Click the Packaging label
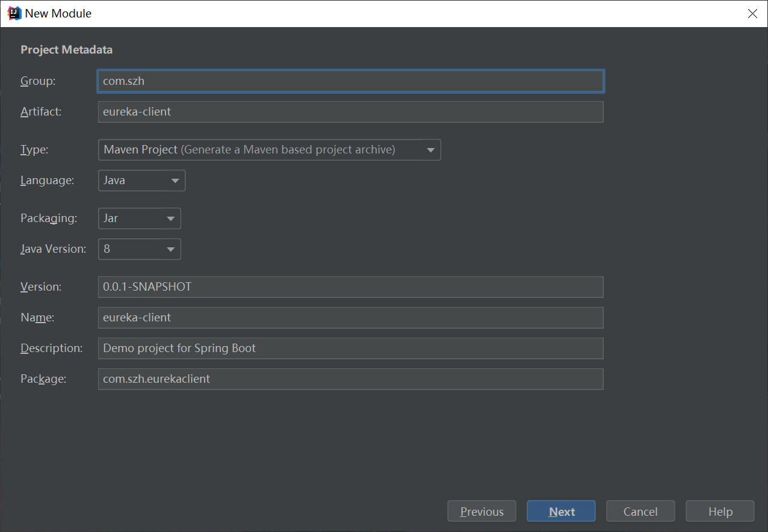This screenshot has width=768, height=532. [x=49, y=218]
